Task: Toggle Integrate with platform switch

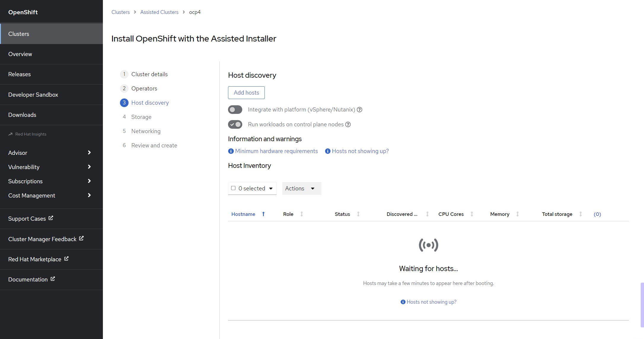Action: 235,110
